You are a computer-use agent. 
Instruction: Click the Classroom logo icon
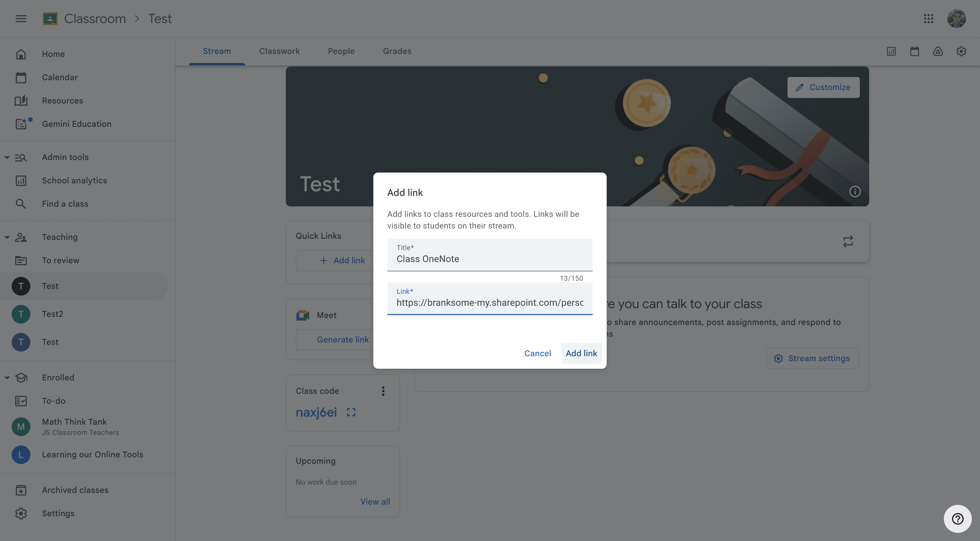(x=50, y=19)
